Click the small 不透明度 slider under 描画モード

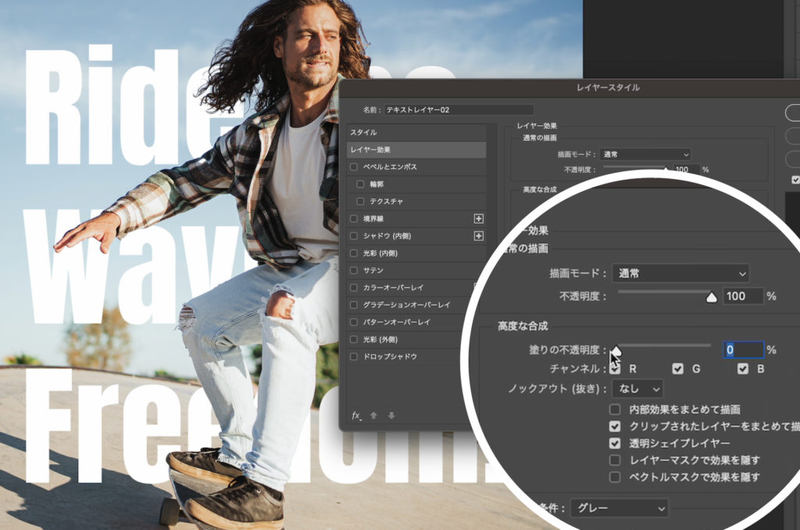[x=635, y=167]
